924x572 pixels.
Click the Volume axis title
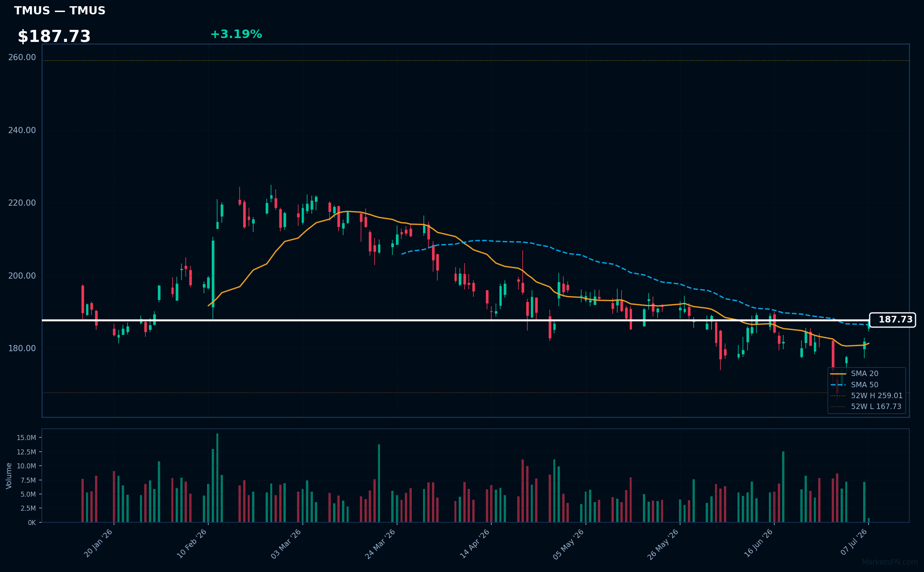9,476
